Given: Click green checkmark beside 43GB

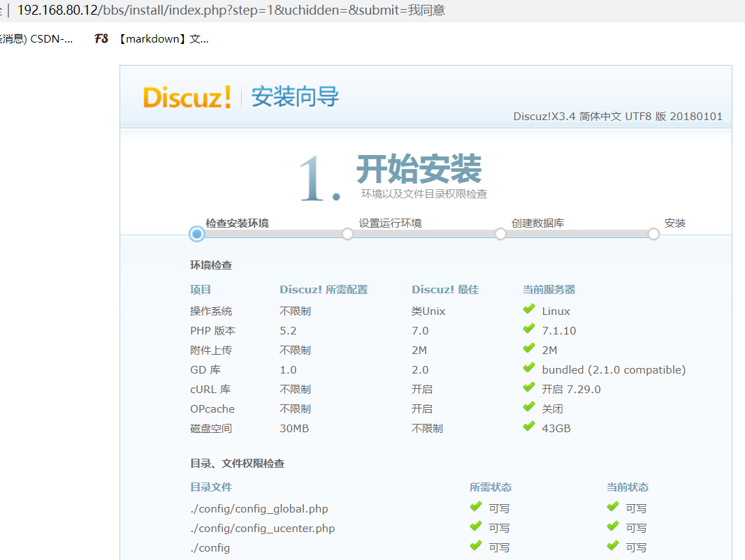Looking at the screenshot, I should coord(529,426).
